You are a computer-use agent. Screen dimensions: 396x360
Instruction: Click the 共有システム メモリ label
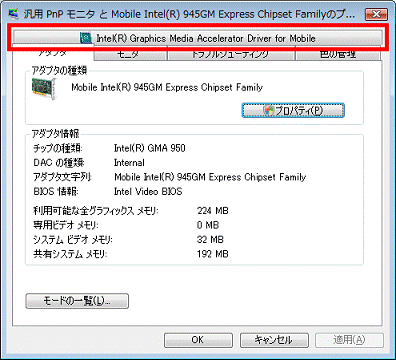70,254
